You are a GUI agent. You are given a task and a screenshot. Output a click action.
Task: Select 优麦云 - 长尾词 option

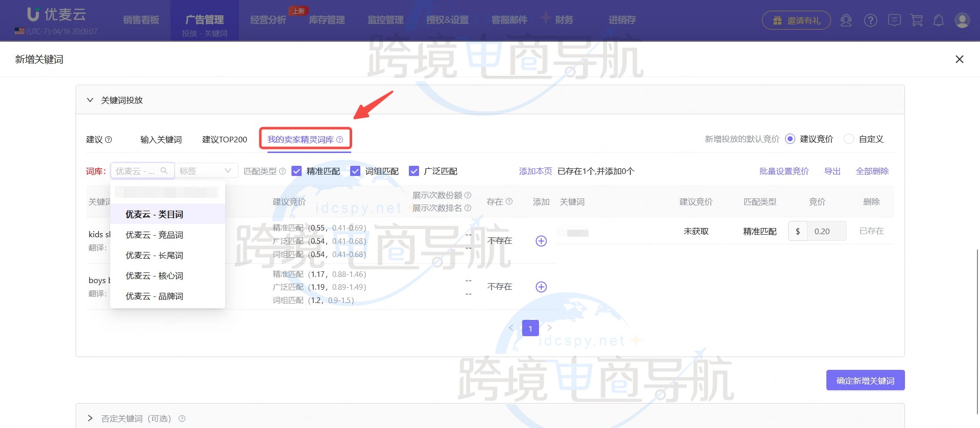click(167, 255)
